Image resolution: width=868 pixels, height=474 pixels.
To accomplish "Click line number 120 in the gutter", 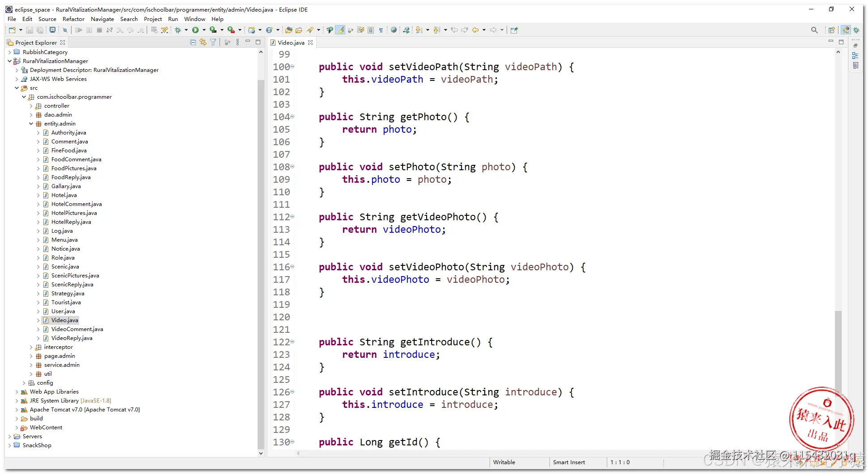I will (282, 317).
